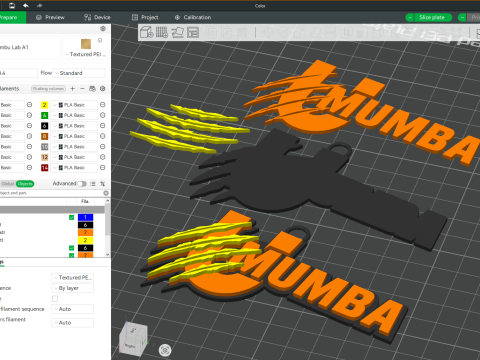Open Auto dropdown for filament sequence
Viewport: 480px width, 360px height.
(72, 309)
